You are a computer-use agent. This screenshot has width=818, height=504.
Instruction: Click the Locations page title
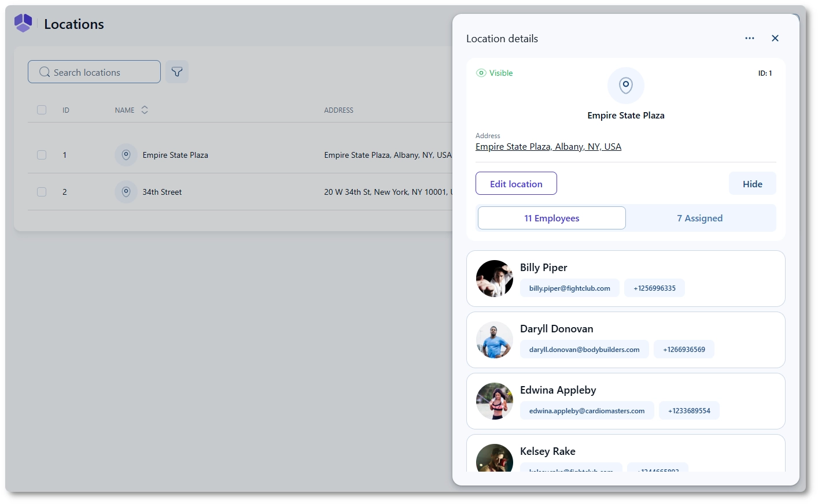[x=74, y=24]
